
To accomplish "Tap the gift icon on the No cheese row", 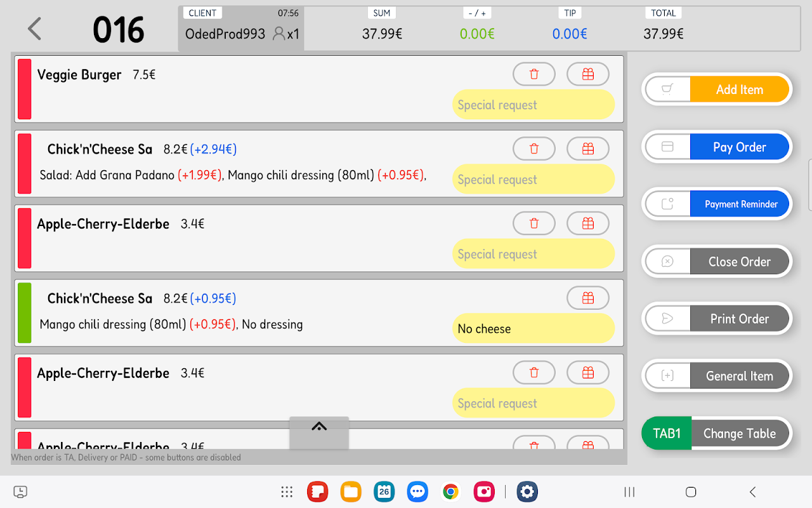I will (x=588, y=298).
